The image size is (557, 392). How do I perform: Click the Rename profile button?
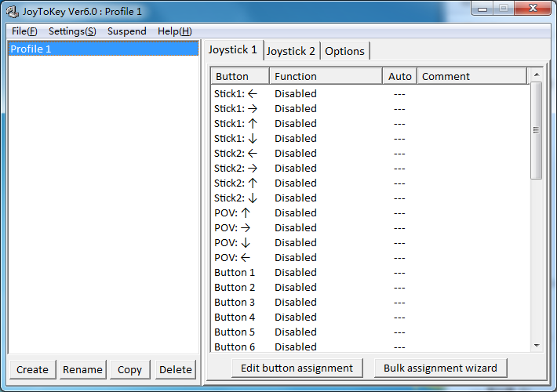[82, 369]
